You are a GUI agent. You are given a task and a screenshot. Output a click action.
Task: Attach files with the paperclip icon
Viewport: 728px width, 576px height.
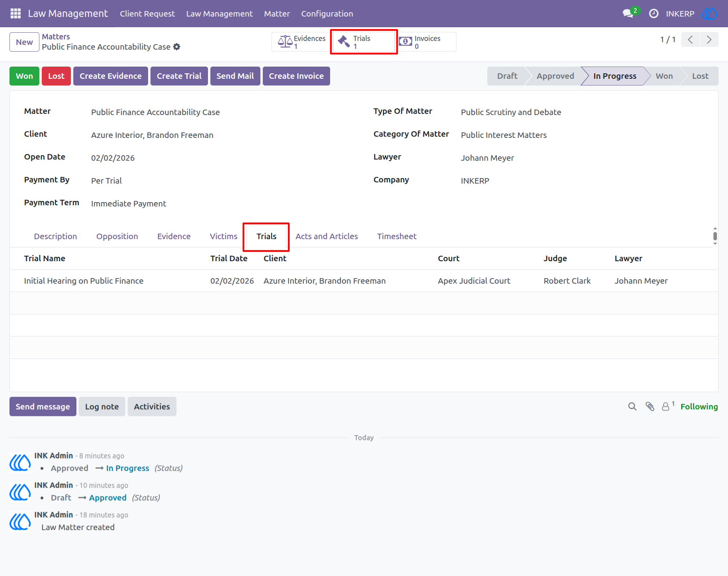pos(650,407)
